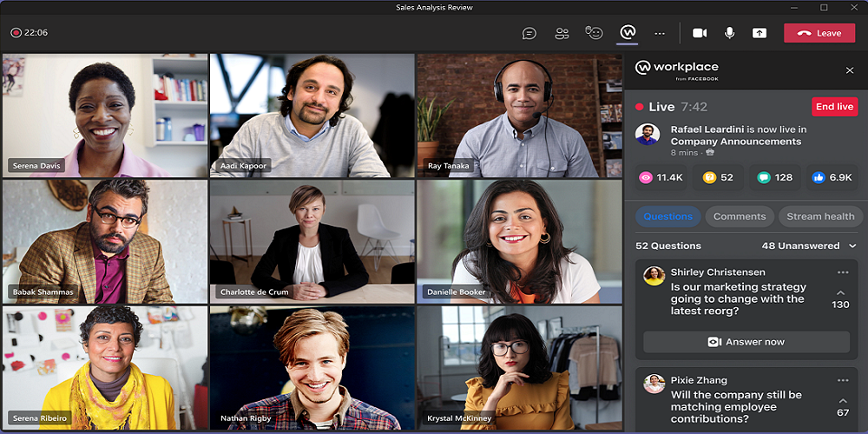Viewport: 868px width, 434px height.
Task: Select Danielle Booker's video tile
Action: click(519, 240)
